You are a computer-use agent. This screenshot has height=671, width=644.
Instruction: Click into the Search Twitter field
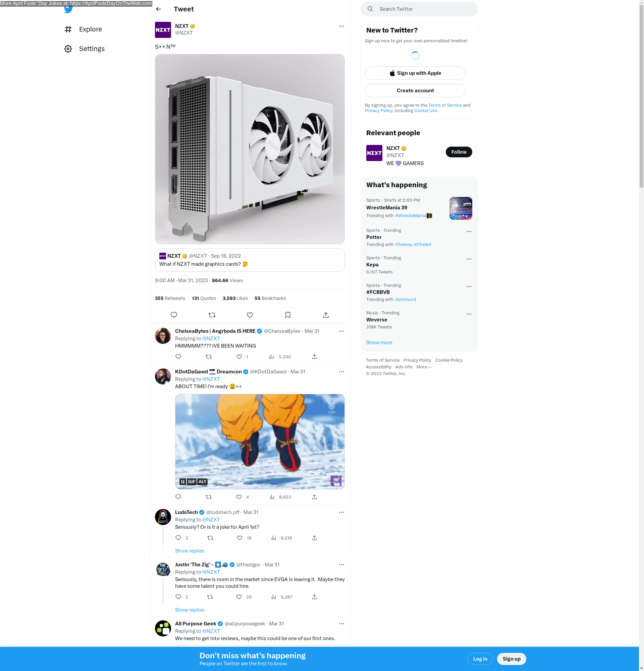[x=419, y=9]
